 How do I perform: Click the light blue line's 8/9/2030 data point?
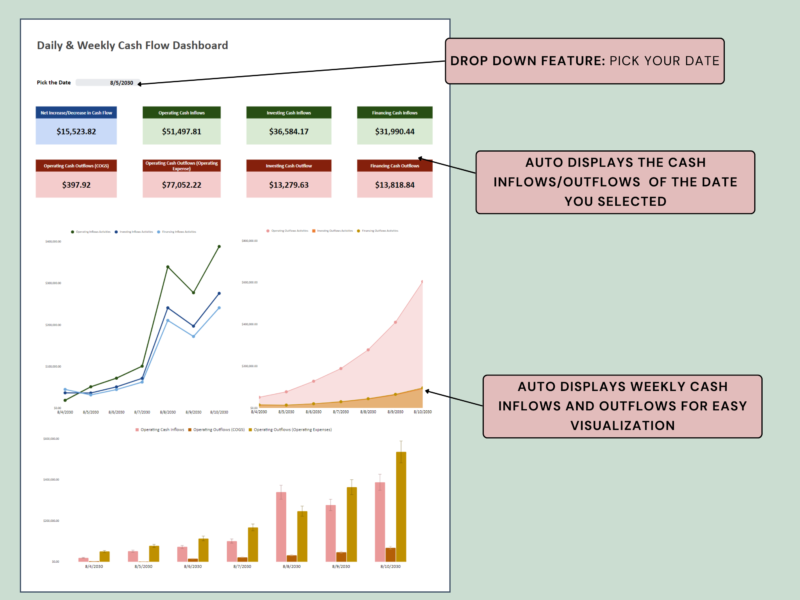click(x=193, y=336)
